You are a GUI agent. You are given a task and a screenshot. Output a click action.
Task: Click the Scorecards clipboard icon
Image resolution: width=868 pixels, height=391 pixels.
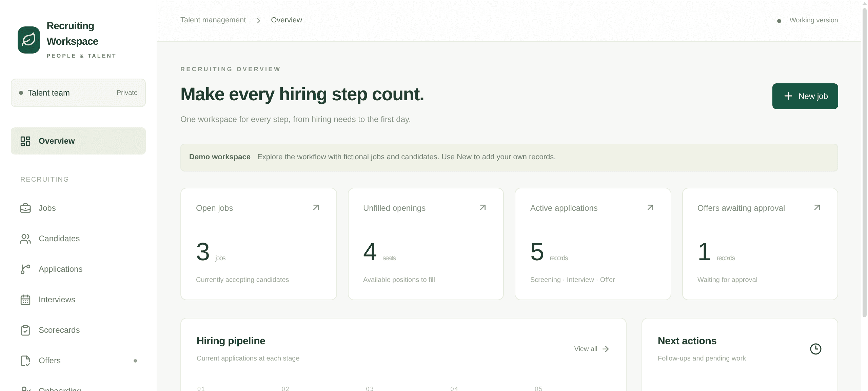25,330
